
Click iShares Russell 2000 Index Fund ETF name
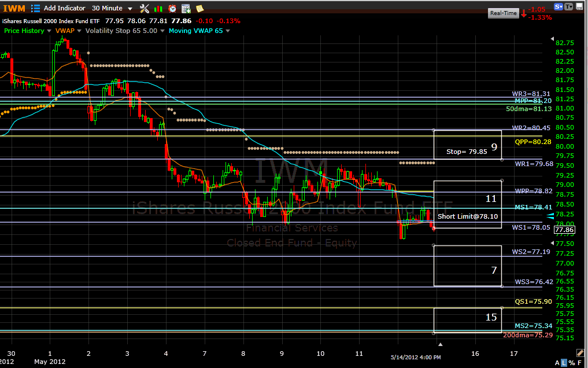(51, 21)
